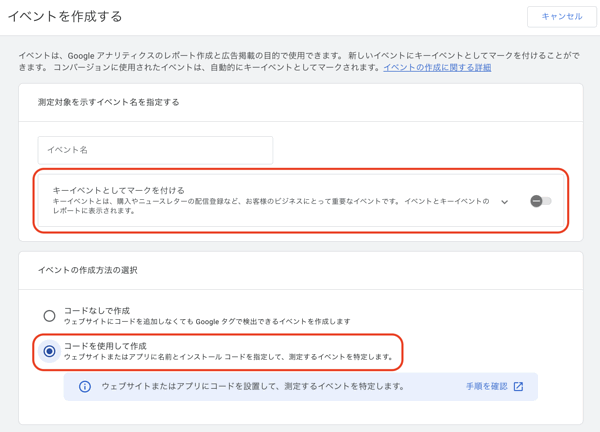Open the イベントの作成に関する詳細 link

[437, 68]
